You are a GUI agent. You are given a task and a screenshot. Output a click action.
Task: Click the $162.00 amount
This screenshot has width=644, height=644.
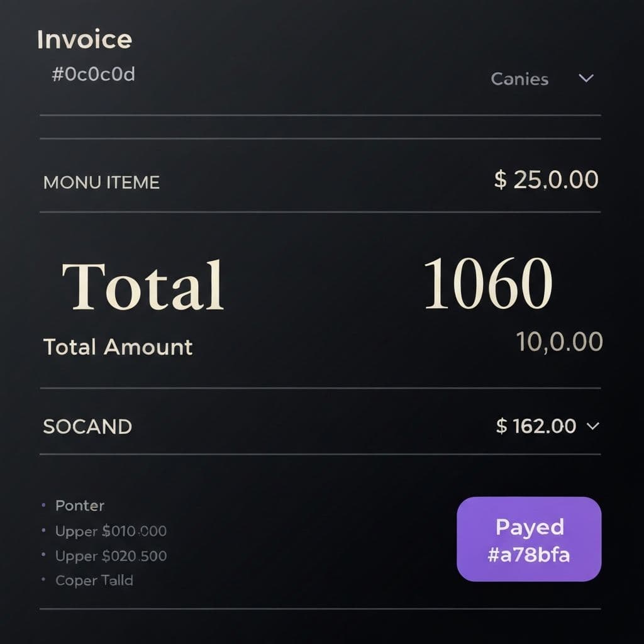(x=536, y=426)
